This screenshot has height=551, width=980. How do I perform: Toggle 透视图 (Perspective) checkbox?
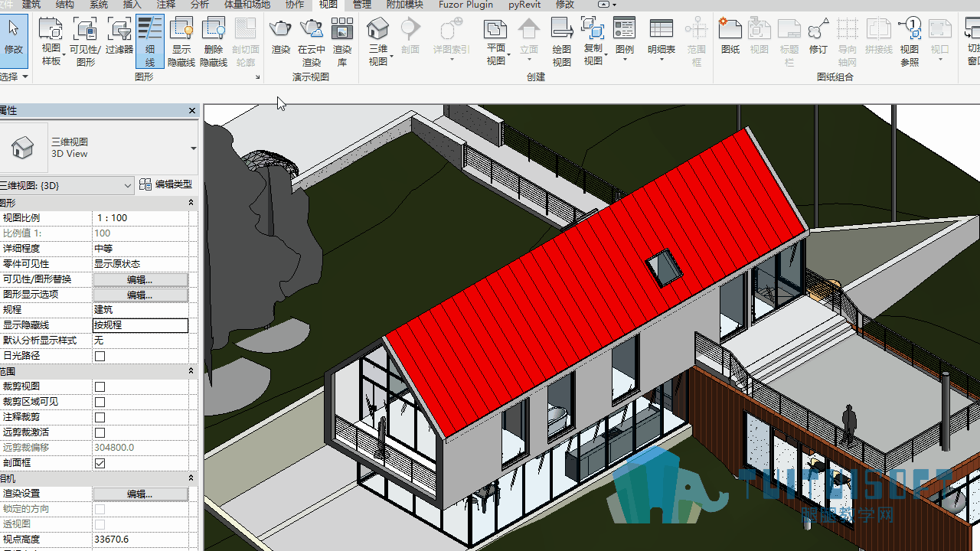pyautogui.click(x=100, y=524)
